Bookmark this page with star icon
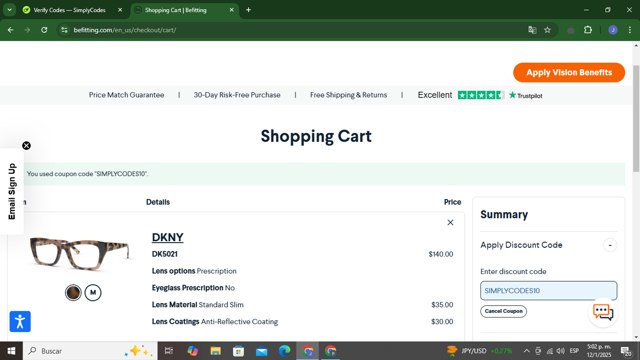 (x=547, y=30)
